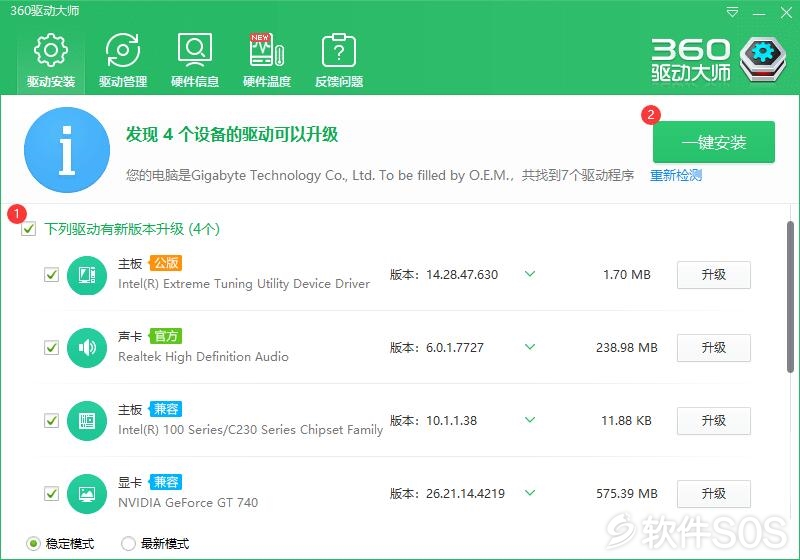Expand version dropdown for 10.1.1.38
The image size is (800, 560).
(x=530, y=420)
